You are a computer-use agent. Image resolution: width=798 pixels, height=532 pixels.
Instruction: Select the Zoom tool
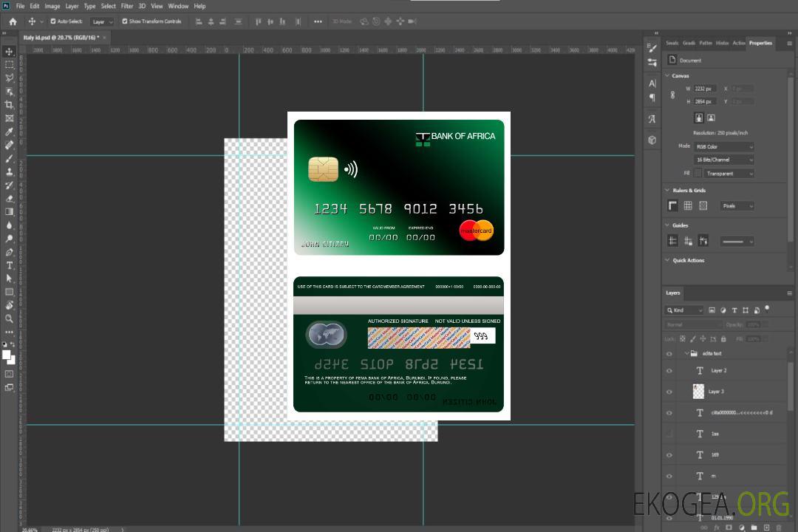pos(9,318)
